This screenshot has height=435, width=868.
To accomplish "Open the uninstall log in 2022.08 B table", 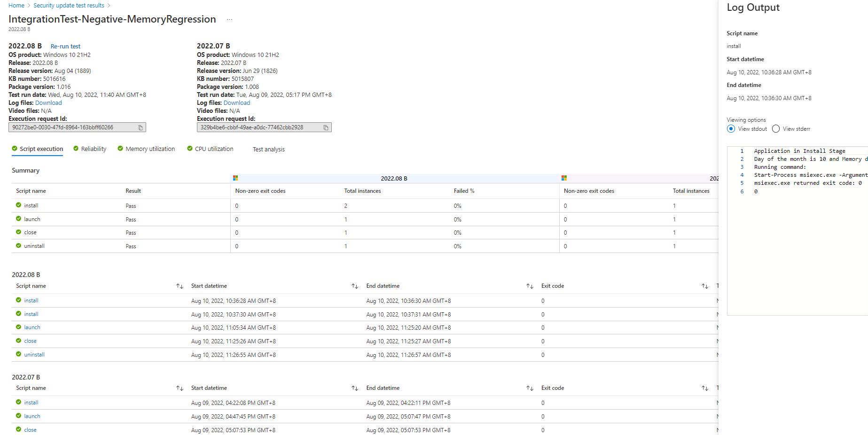I will [34, 355].
